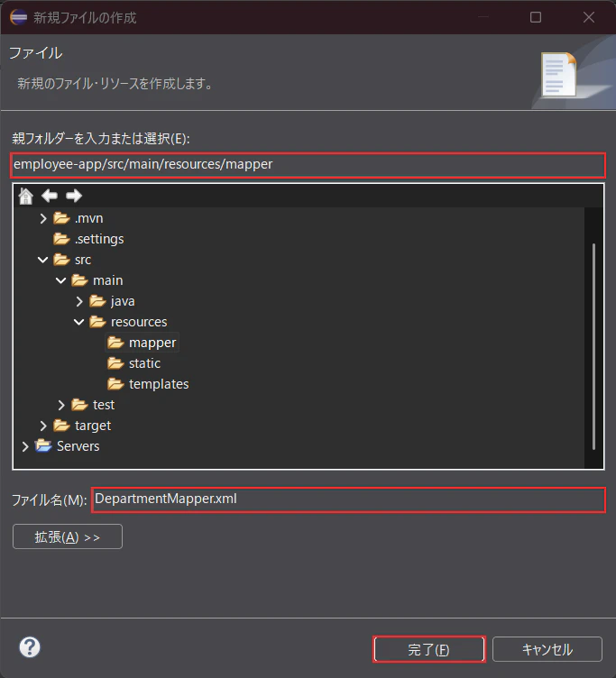
Task: Click the mapper folder icon
Action: (x=115, y=343)
